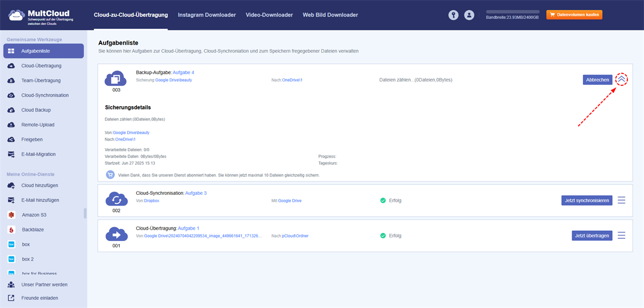Collapse the Aufgabe 4 details chevron
This screenshot has width=644, height=308.
coord(621,79)
